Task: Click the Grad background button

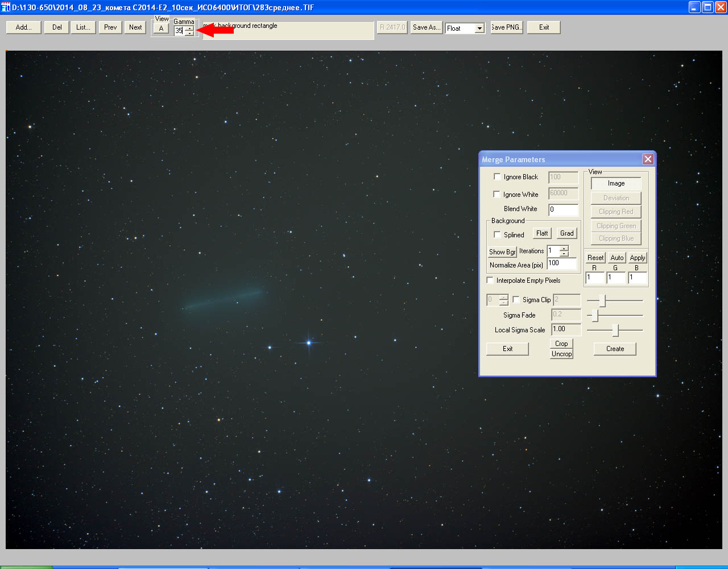Action: pos(566,233)
